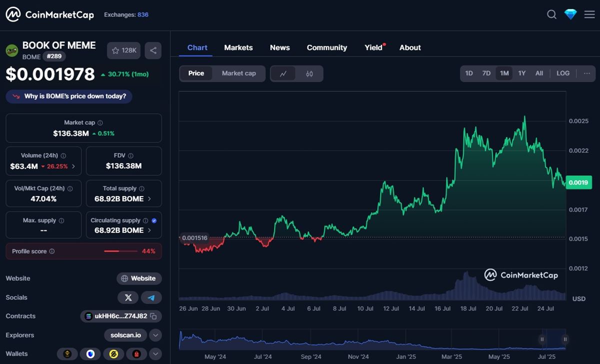Image resolution: width=600 pixels, height=364 pixels.
Task: Click the 0.001516 baseline price label
Action: pos(194,238)
